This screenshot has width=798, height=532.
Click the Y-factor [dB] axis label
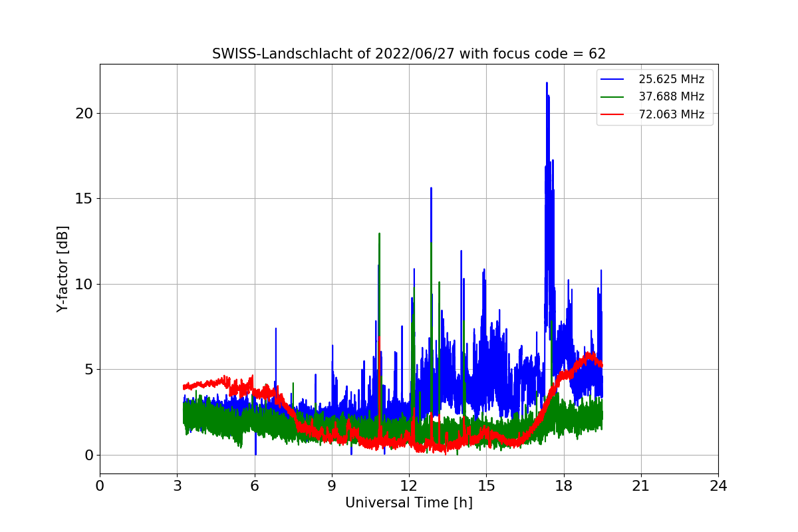tap(63, 269)
